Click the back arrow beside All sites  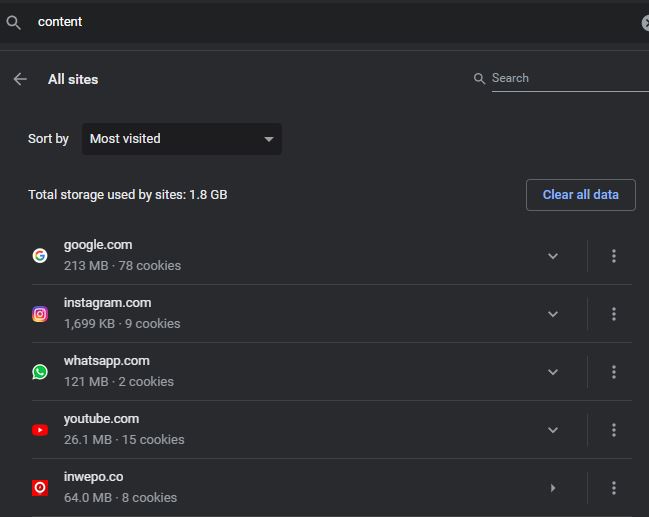click(x=20, y=79)
